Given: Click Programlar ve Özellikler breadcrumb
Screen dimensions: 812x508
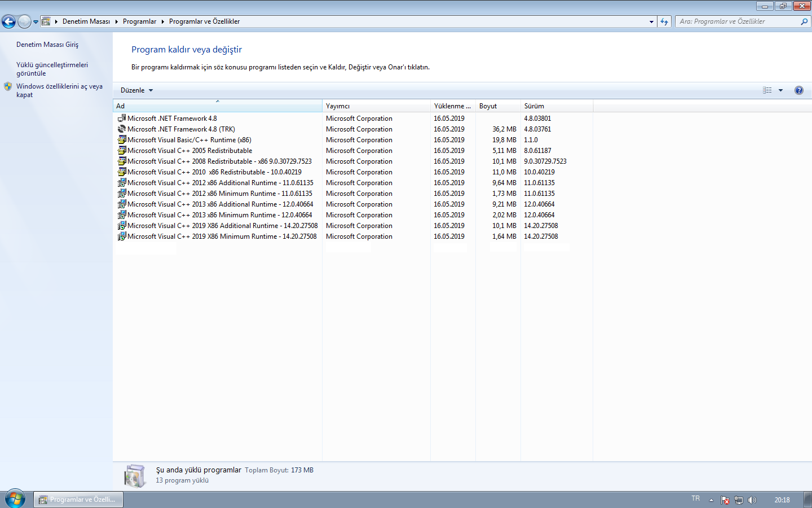Looking at the screenshot, I should click(x=204, y=21).
